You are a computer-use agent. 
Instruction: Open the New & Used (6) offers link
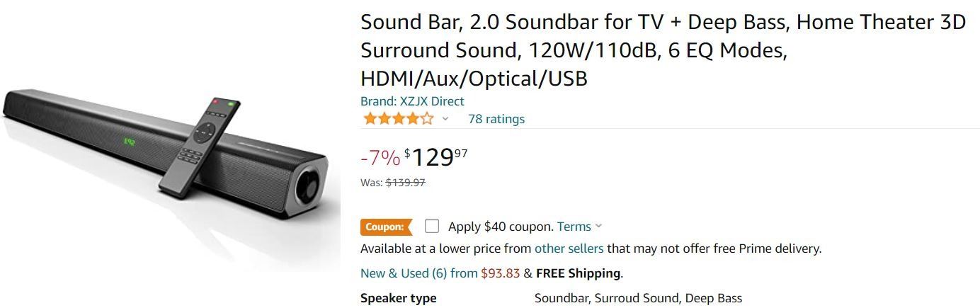click(x=418, y=273)
